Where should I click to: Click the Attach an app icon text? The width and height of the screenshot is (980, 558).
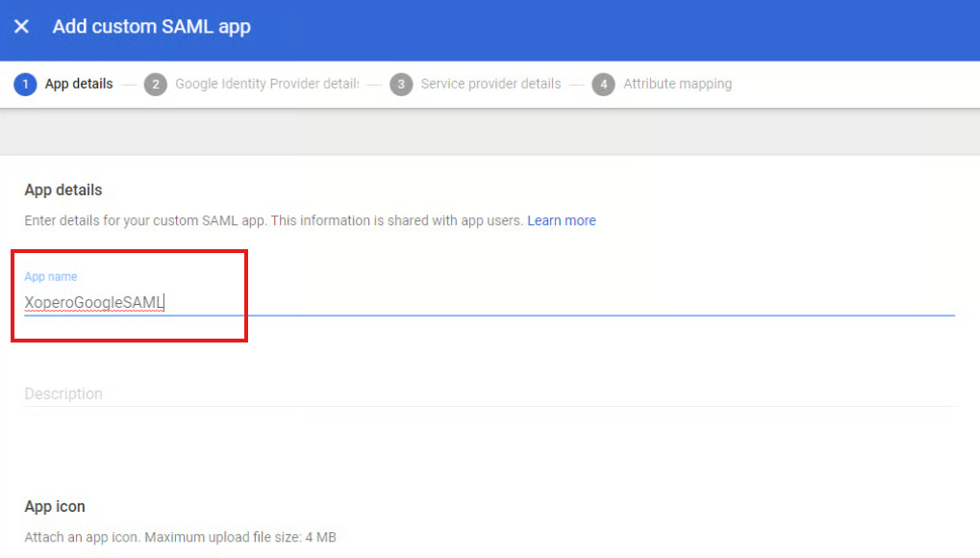click(180, 537)
